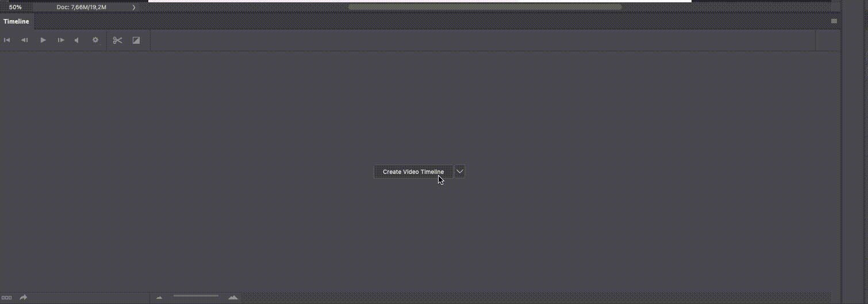Screen dimensions: 868x304
Task: Mute audio playback with speaker icon
Action: click(77, 40)
